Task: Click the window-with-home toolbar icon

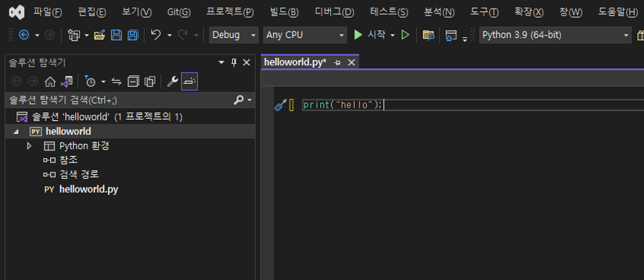Action: 451,35
